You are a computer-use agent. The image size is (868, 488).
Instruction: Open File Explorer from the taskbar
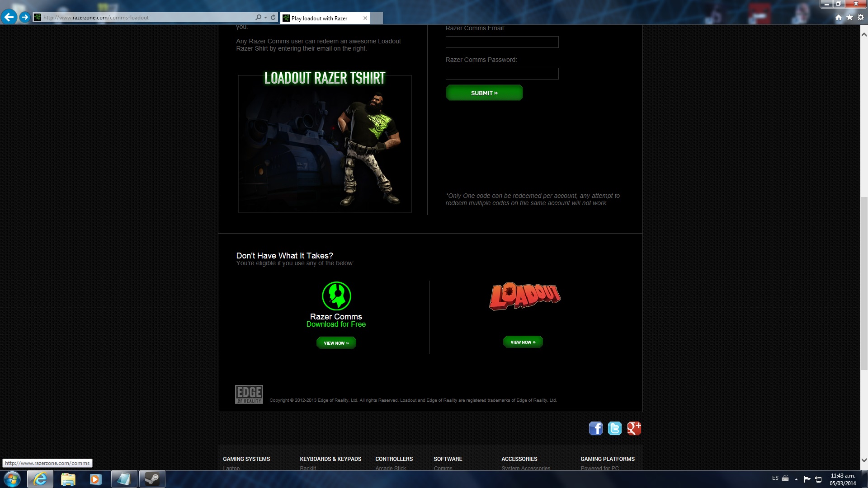click(68, 479)
